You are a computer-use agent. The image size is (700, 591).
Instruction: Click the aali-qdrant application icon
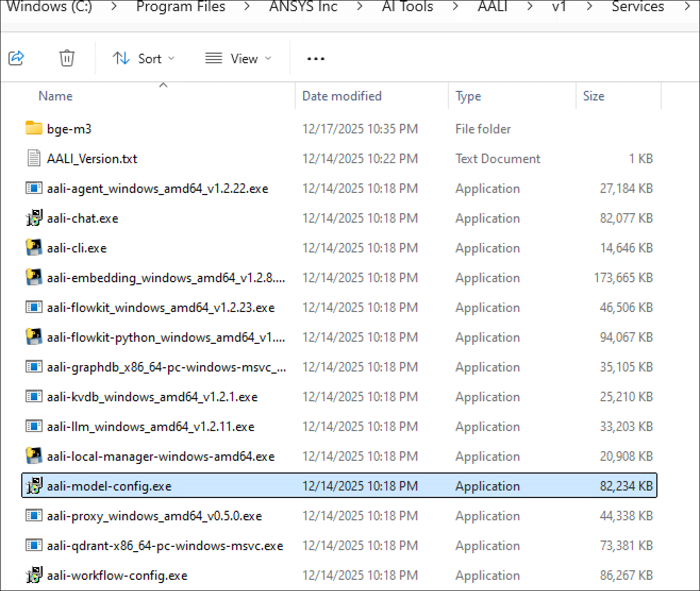(x=34, y=545)
